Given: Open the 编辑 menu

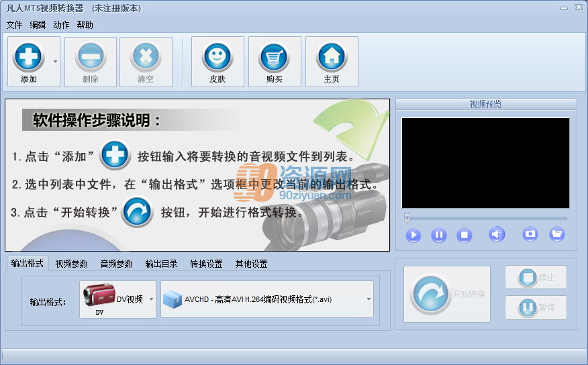Looking at the screenshot, I should point(38,25).
